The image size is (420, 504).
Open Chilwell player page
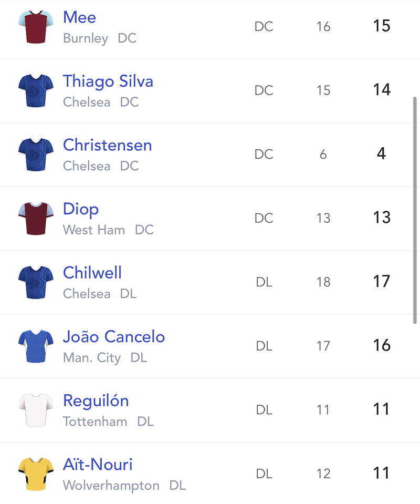(x=92, y=273)
